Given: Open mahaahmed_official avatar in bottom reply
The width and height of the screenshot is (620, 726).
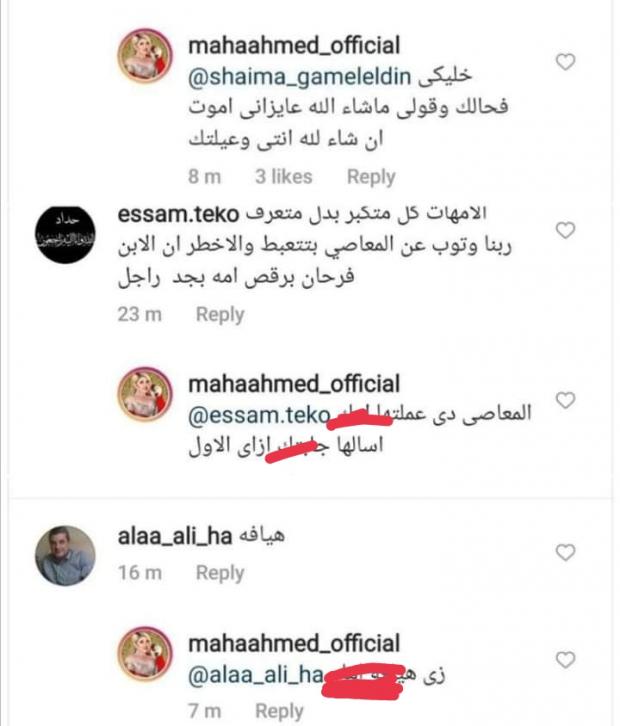Looking at the screenshot, I should coord(144,654).
